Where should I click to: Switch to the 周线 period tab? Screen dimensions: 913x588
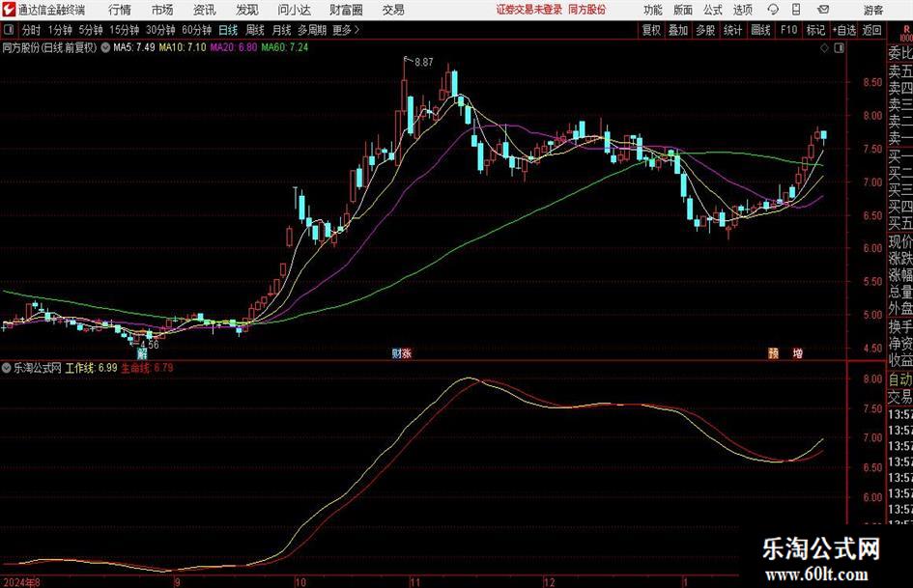tap(254, 30)
